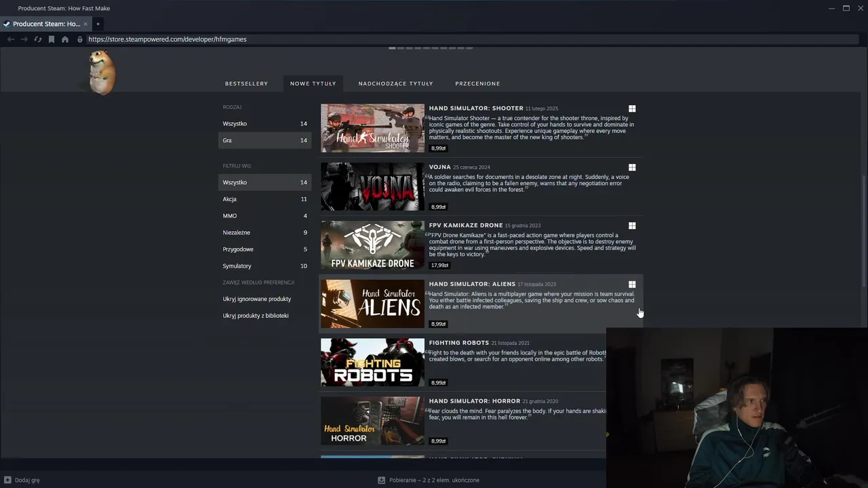Click Windows icon on Hand Simulator: Aliens row
Image resolution: width=868 pixels, height=488 pixels.
[632, 285]
